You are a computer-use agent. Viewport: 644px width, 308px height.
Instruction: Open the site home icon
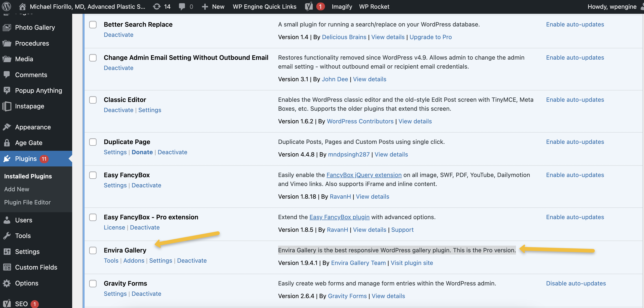click(x=23, y=6)
